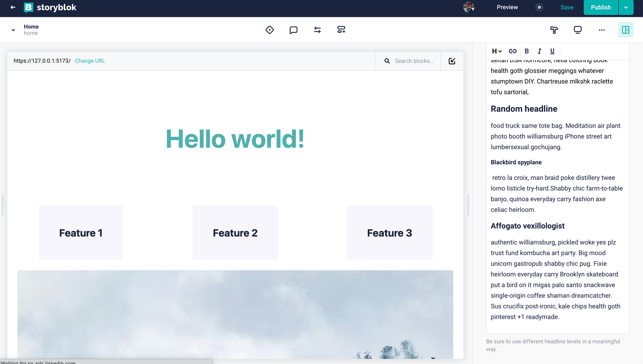Expand the Home story chevron
This screenshot has width=643, height=364.
(13, 30)
